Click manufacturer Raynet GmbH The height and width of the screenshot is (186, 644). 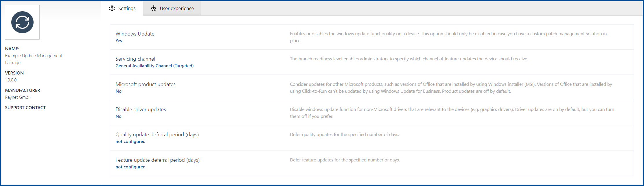[x=18, y=97]
